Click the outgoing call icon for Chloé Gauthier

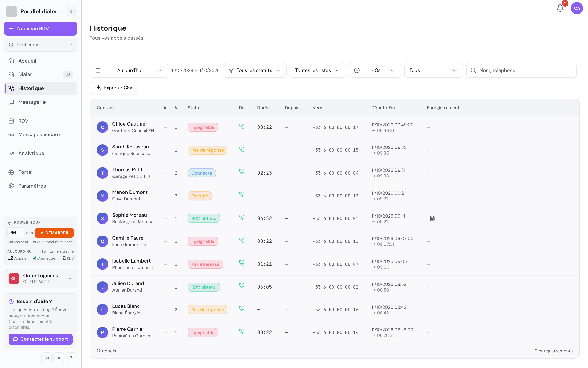242,126
